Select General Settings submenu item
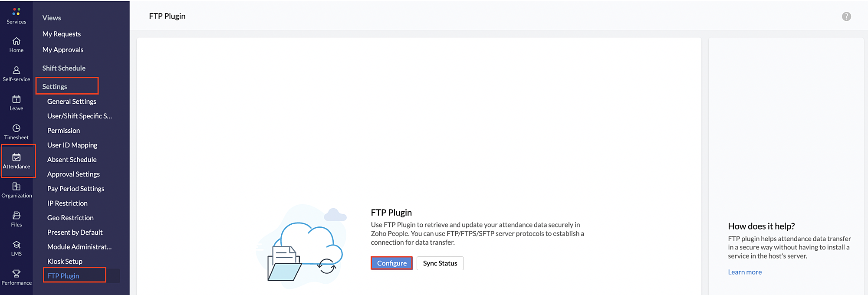The height and width of the screenshot is (295, 868). click(x=72, y=102)
